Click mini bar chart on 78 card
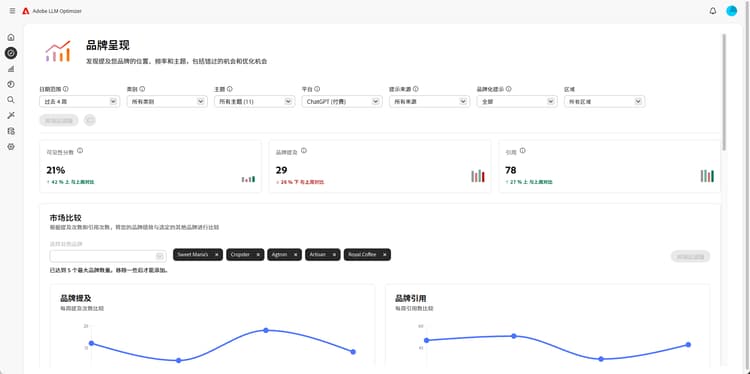 (x=707, y=176)
